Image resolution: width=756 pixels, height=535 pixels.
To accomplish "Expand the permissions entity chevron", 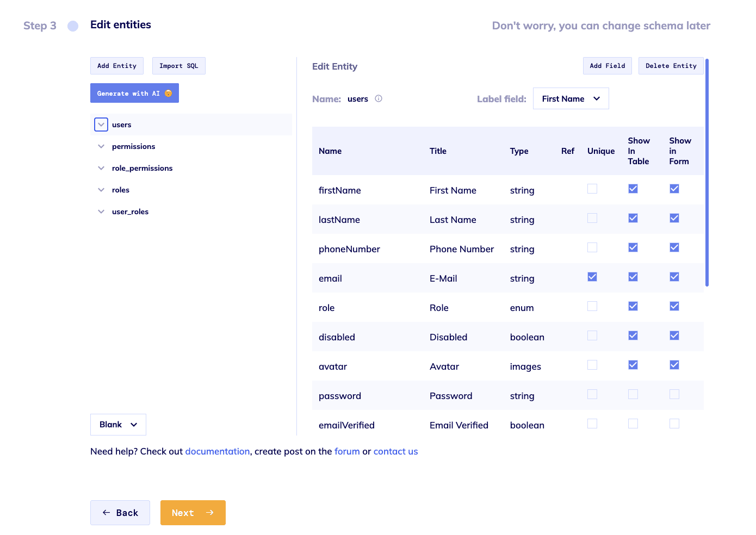I will pyautogui.click(x=101, y=146).
